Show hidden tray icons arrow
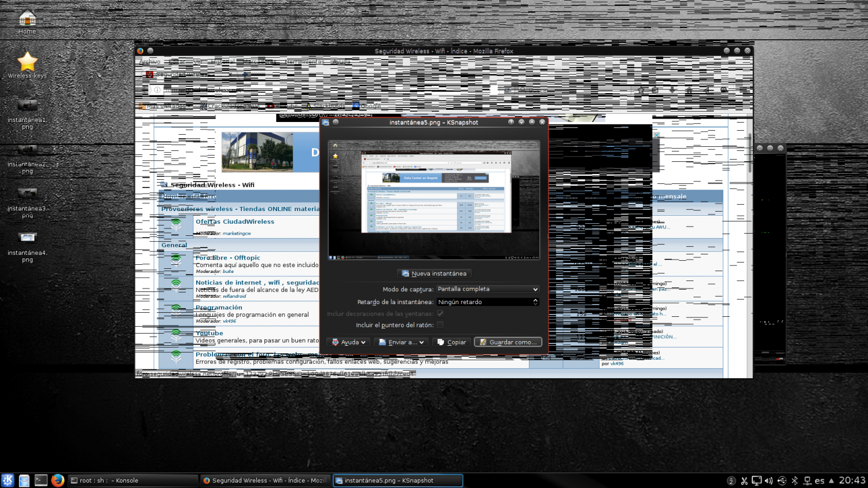 (x=832, y=480)
